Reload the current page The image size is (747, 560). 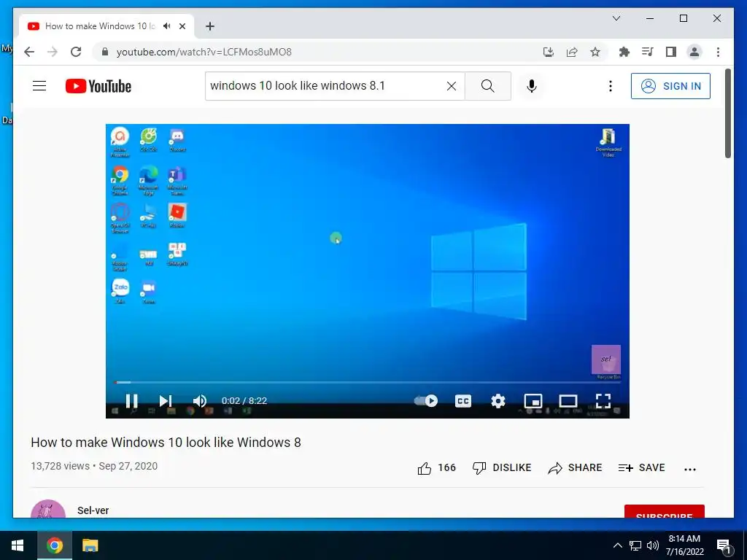pyautogui.click(x=76, y=52)
